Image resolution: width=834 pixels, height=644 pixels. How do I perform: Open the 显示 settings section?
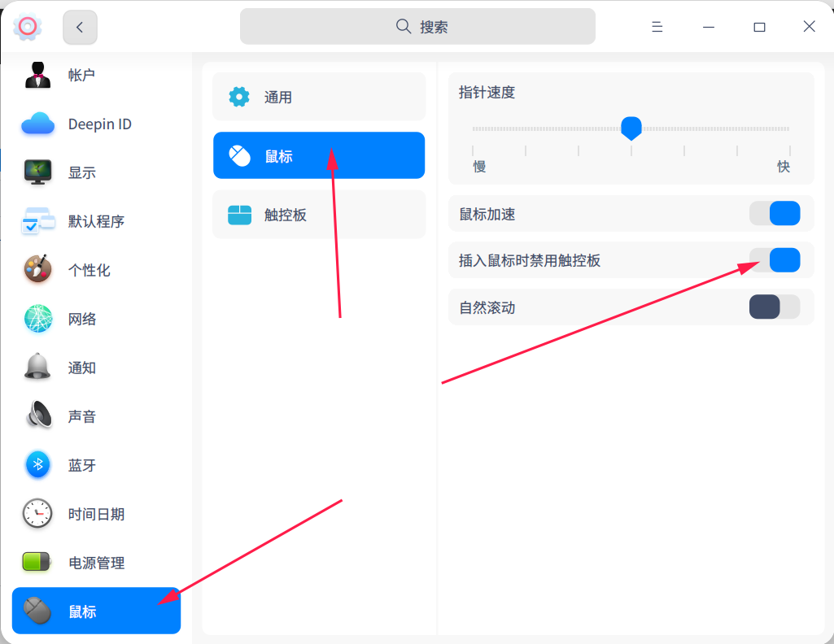point(96,172)
